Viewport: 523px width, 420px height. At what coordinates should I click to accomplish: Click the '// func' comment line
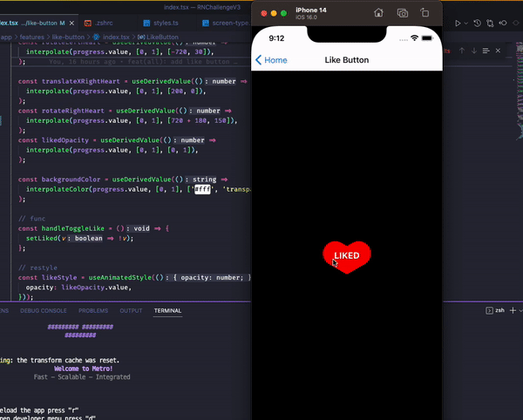(31, 219)
